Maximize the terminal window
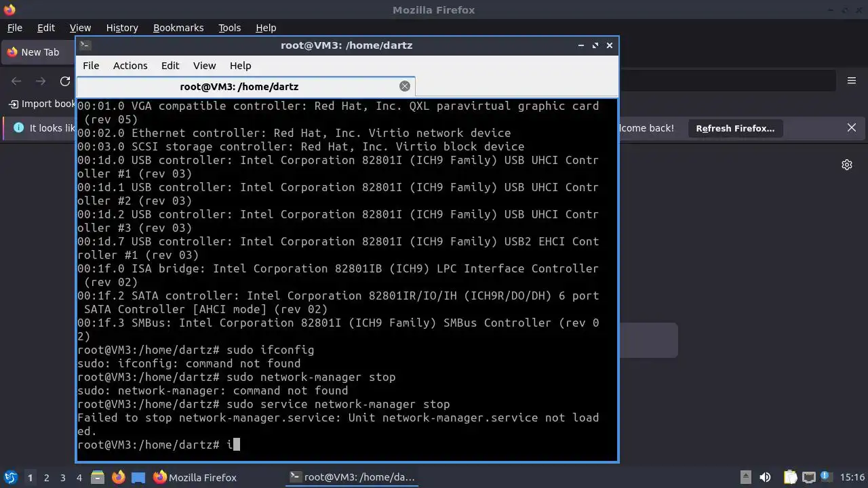The height and width of the screenshot is (488, 868). (595, 45)
